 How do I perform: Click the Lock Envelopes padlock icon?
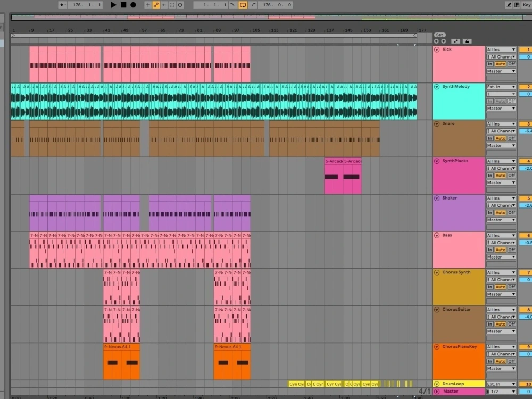pyautogui.click(x=467, y=41)
